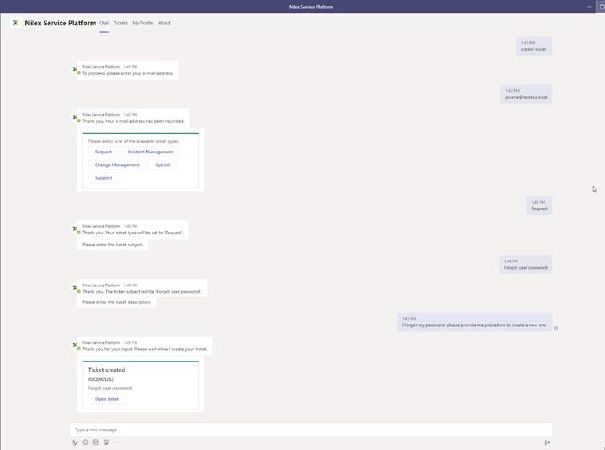Image resolution: width=605 pixels, height=450 pixels.
Task: Open the My Profile tab
Action: tap(143, 22)
